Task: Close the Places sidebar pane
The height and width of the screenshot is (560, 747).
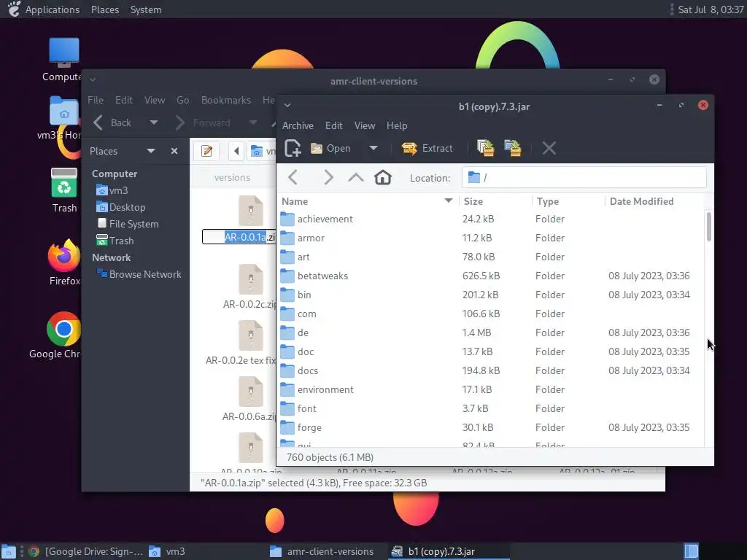Action: [174, 151]
